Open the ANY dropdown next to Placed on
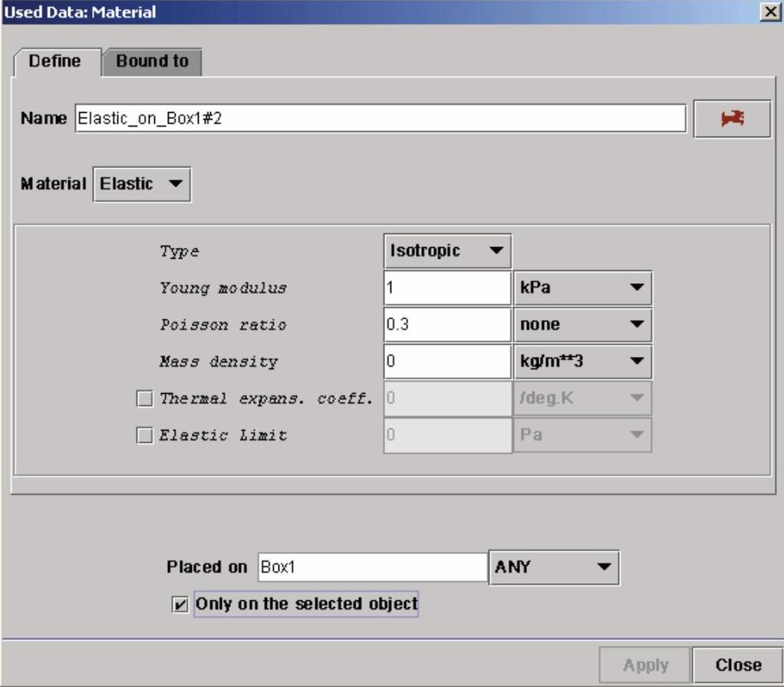 553,568
